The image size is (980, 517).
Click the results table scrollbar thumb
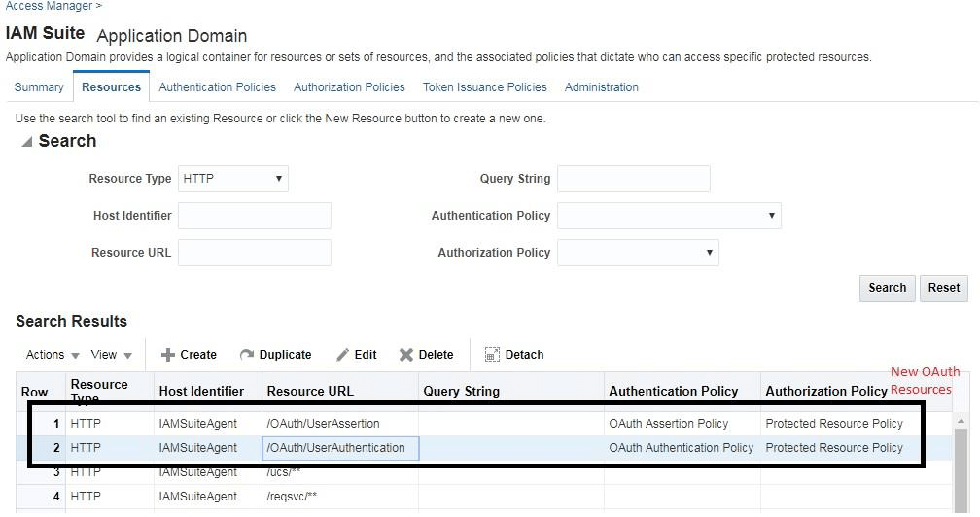961,469
